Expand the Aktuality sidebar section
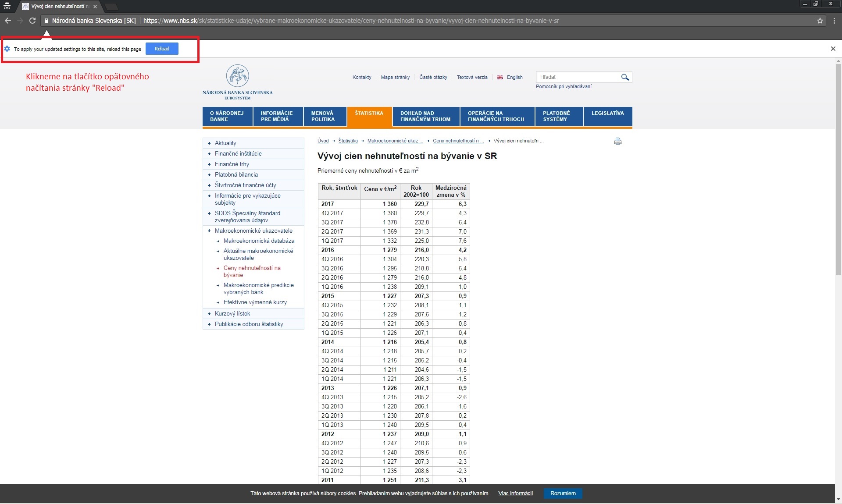This screenshot has height=504, width=842. (x=225, y=143)
